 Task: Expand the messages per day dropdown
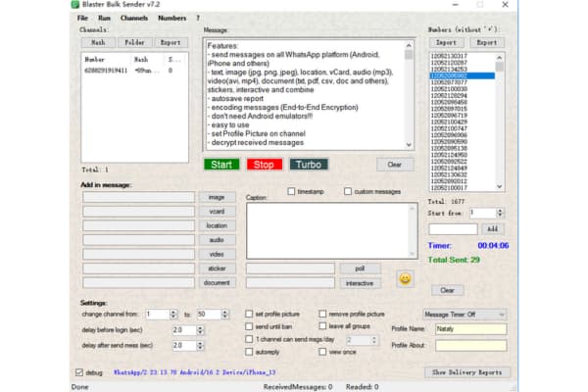[373, 339]
